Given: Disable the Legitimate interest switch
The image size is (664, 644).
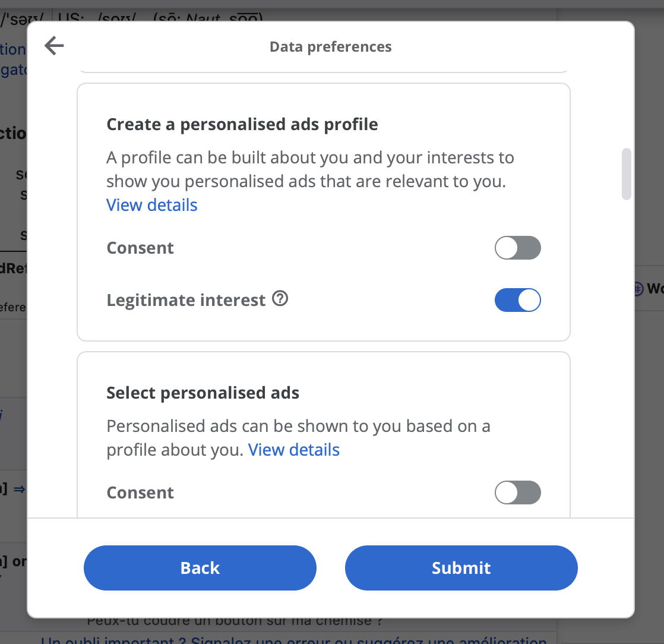Looking at the screenshot, I should pos(517,300).
